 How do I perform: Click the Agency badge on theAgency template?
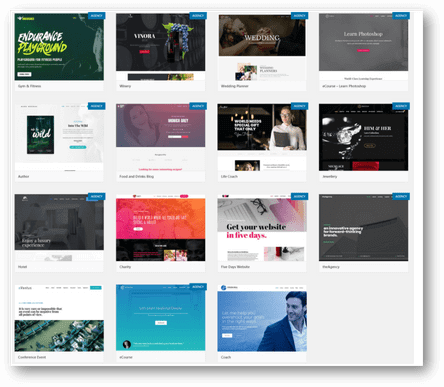click(x=401, y=196)
